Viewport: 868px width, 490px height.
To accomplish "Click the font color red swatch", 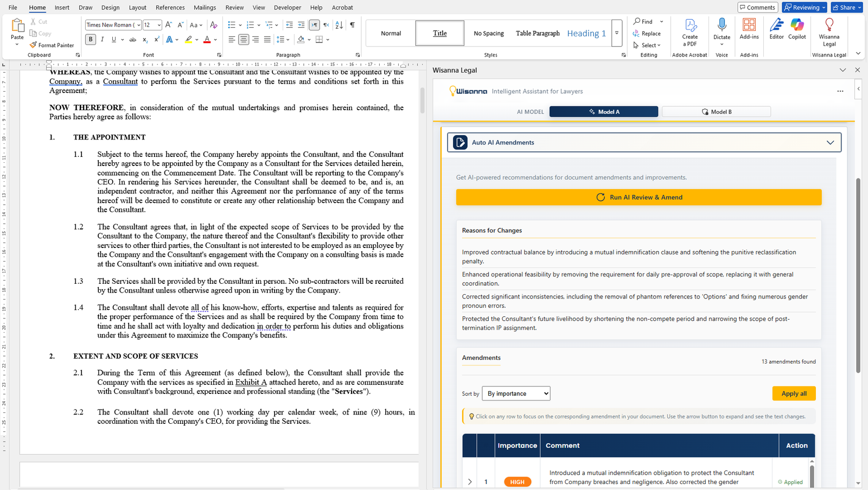I will click(x=207, y=40).
